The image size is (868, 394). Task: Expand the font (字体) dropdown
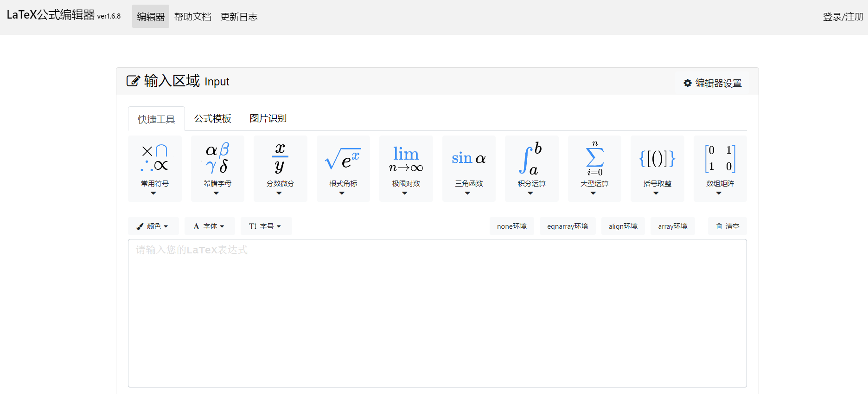[x=209, y=226]
